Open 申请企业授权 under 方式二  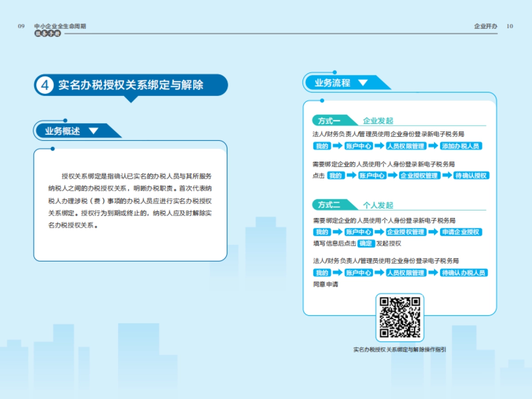click(x=462, y=232)
